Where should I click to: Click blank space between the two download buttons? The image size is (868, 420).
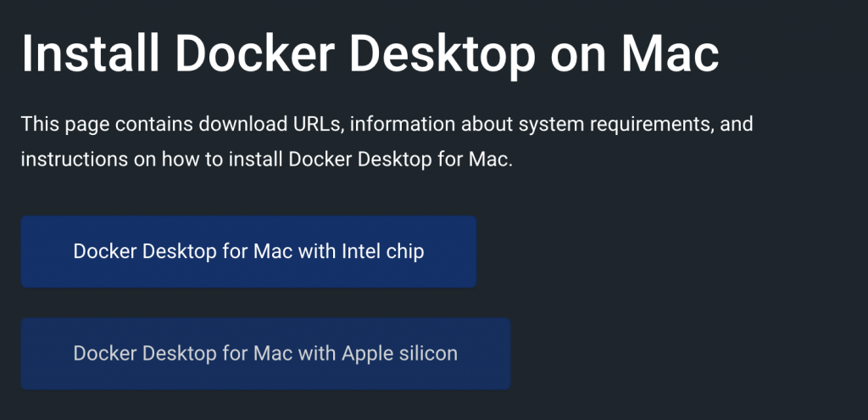point(254,303)
